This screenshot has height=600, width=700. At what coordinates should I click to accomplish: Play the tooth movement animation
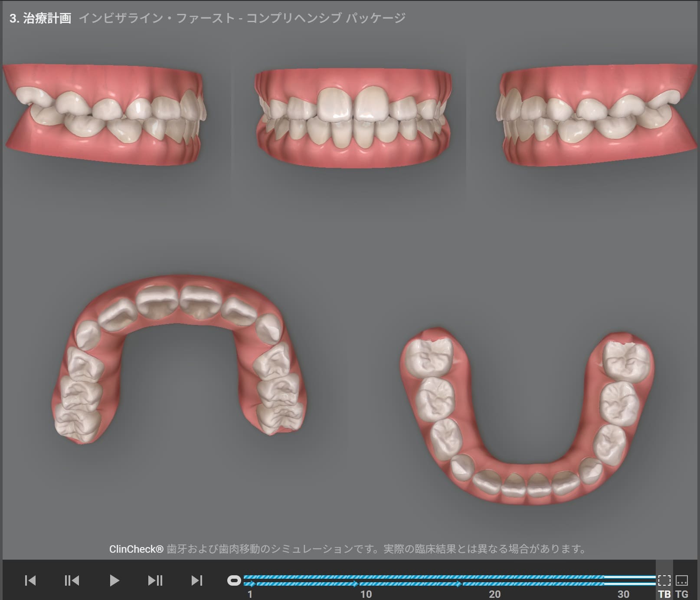tap(114, 580)
